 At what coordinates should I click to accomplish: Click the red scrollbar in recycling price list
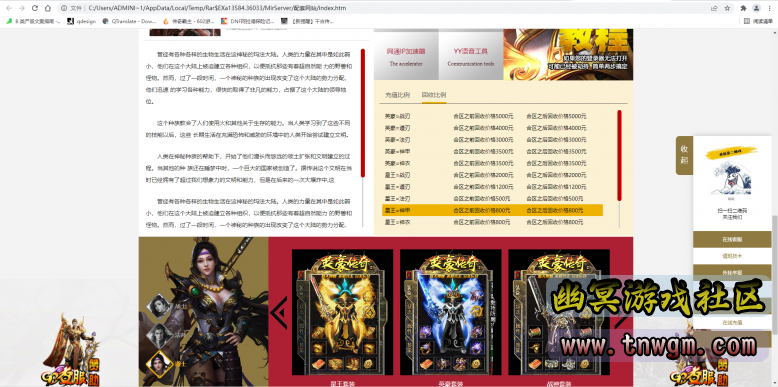[619, 155]
